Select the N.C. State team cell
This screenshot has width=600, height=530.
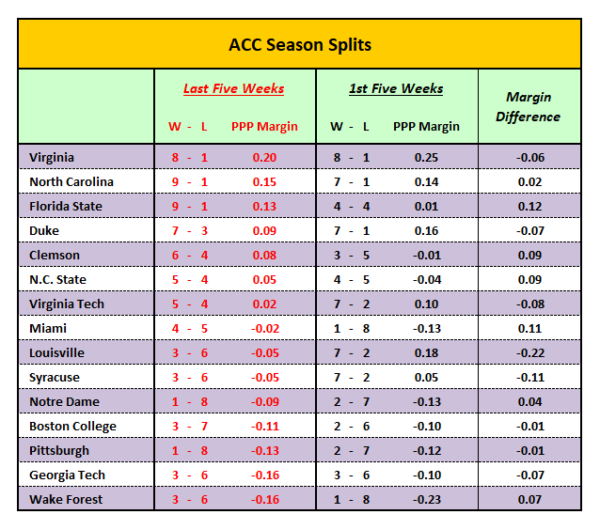(x=59, y=280)
